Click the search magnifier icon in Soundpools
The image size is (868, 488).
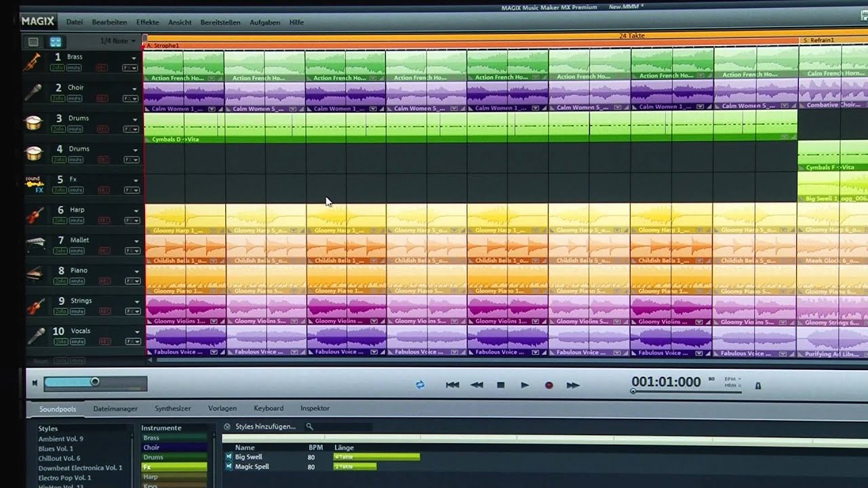(x=309, y=426)
